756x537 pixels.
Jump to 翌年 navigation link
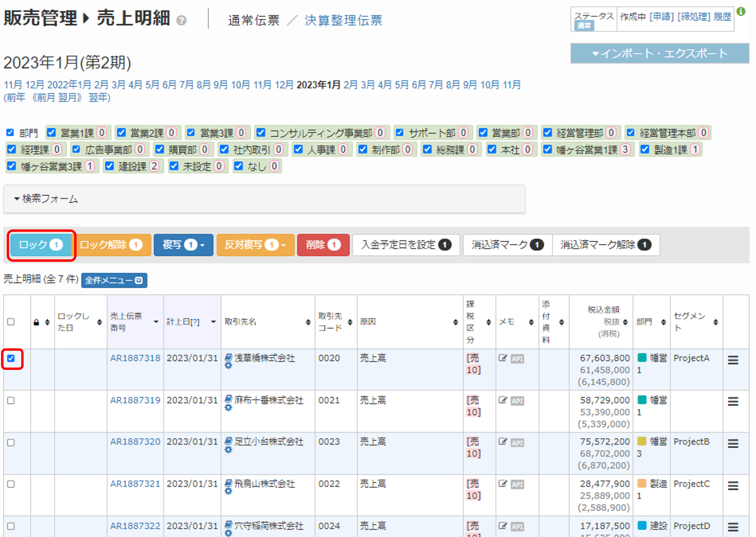click(x=98, y=97)
